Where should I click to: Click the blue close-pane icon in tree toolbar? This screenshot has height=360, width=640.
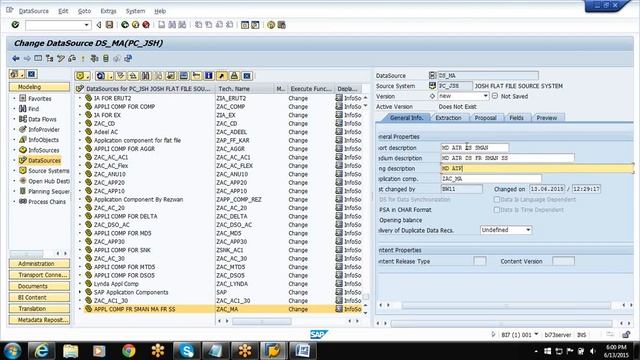[x=247, y=76]
